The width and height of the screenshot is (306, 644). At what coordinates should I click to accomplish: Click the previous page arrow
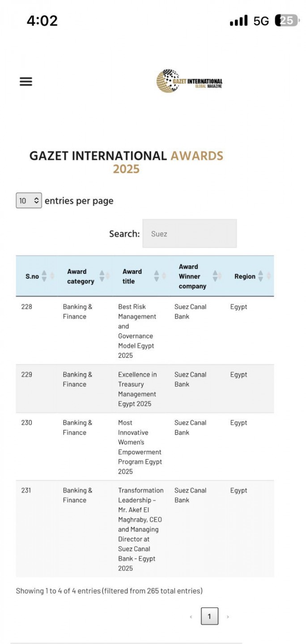[191, 617]
